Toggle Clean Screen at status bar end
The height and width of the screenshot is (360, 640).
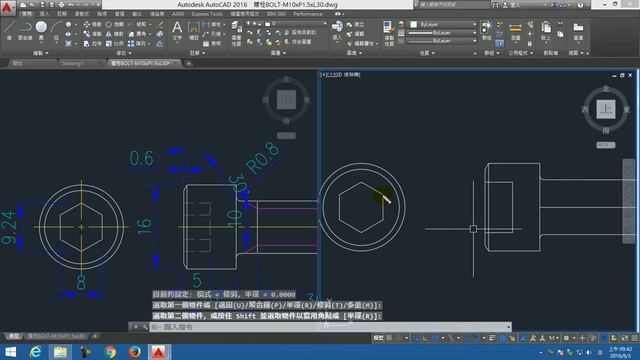(x=625, y=338)
